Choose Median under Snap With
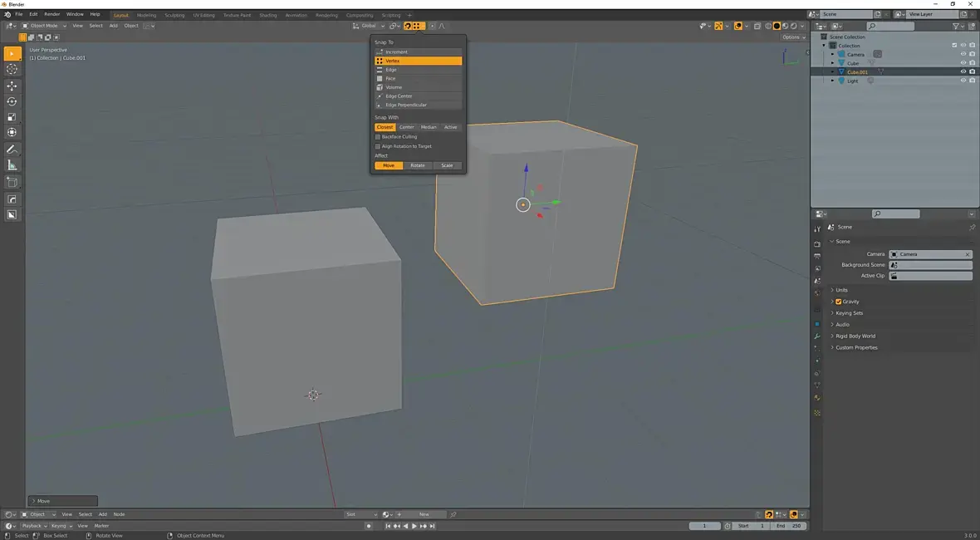980x540 pixels. click(429, 127)
